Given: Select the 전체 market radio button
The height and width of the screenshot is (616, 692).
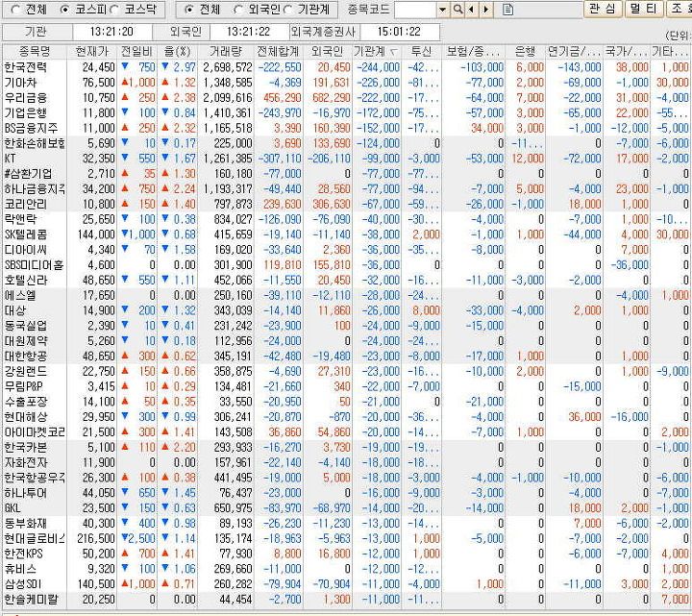Looking at the screenshot, I should [x=15, y=10].
